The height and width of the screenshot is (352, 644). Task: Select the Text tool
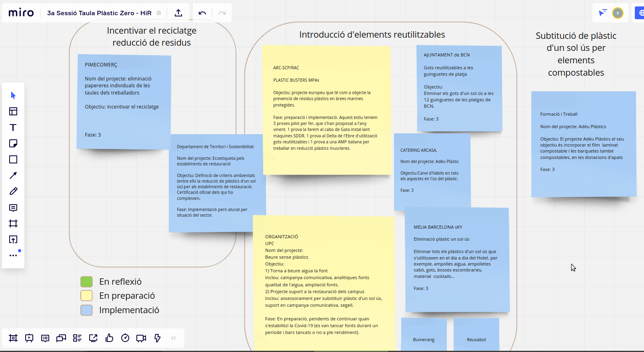pos(13,127)
